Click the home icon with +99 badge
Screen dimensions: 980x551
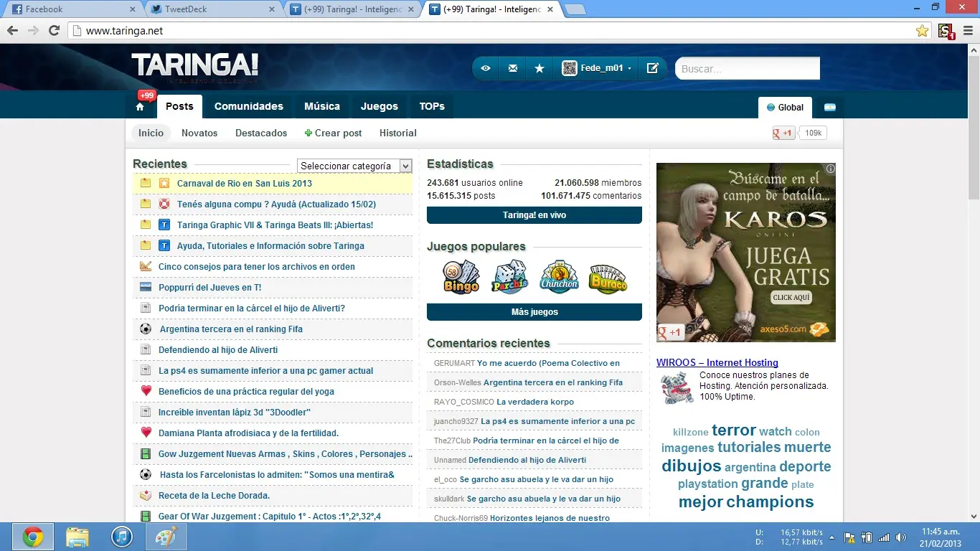(x=140, y=107)
